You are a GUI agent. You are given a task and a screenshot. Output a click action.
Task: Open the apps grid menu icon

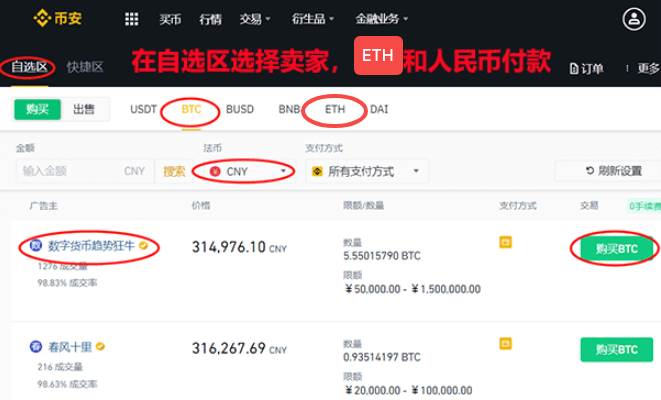[x=131, y=19]
